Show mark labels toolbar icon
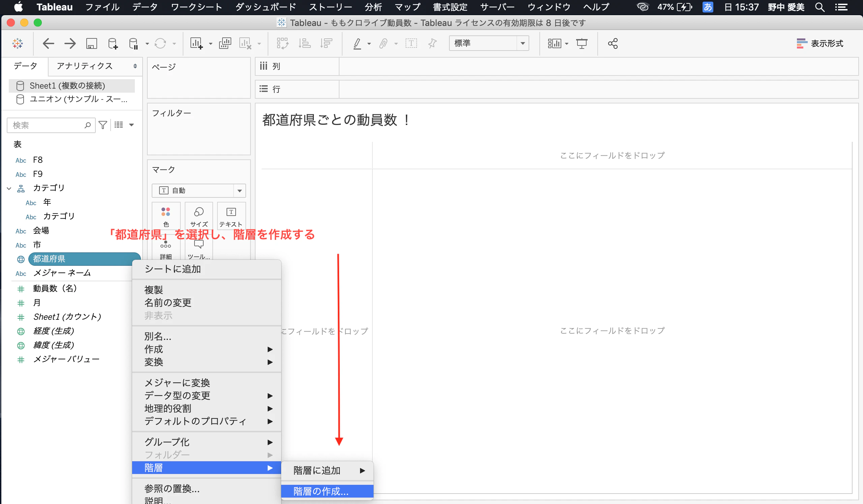This screenshot has height=504, width=863. (x=411, y=43)
